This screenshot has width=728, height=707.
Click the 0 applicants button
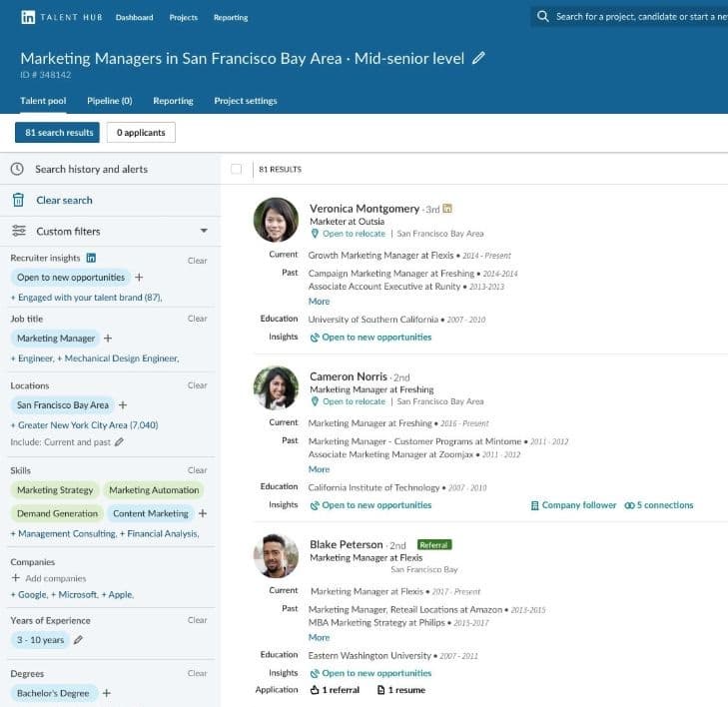[x=141, y=132]
